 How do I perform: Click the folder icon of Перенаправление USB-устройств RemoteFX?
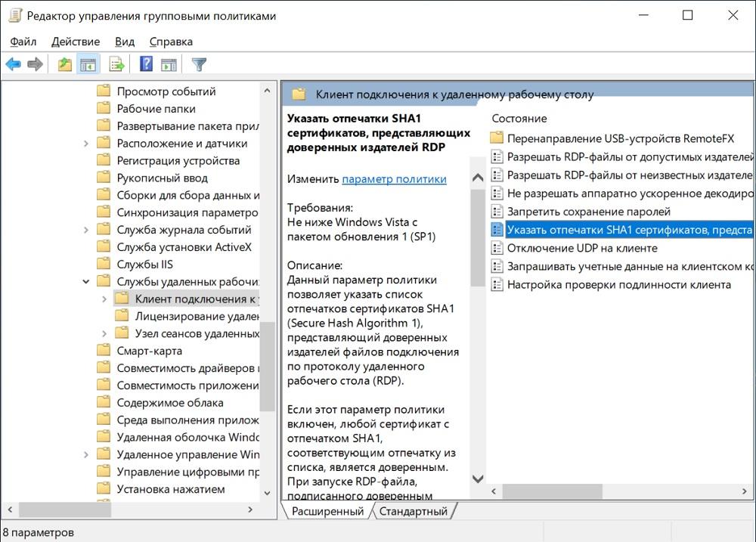pyautogui.click(x=497, y=138)
